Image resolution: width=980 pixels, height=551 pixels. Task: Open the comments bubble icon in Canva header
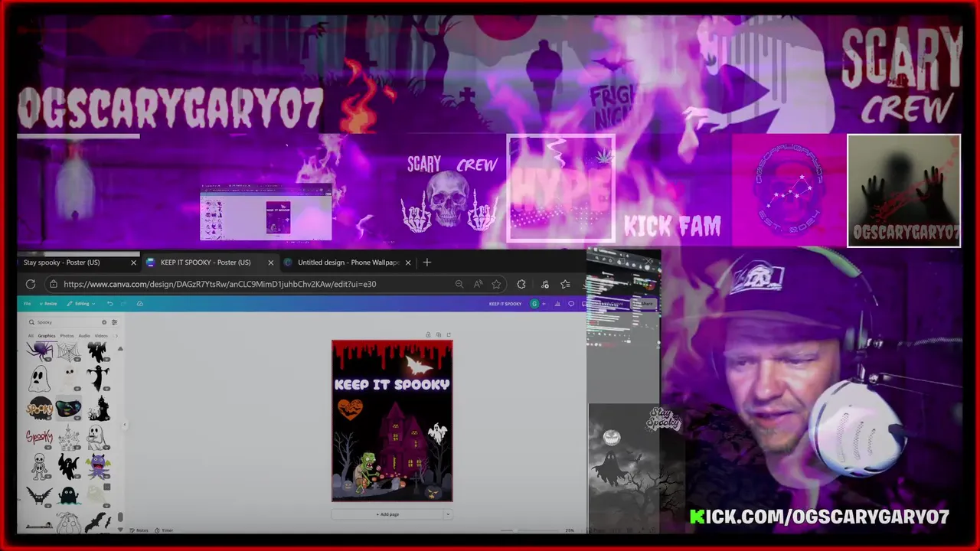click(571, 304)
